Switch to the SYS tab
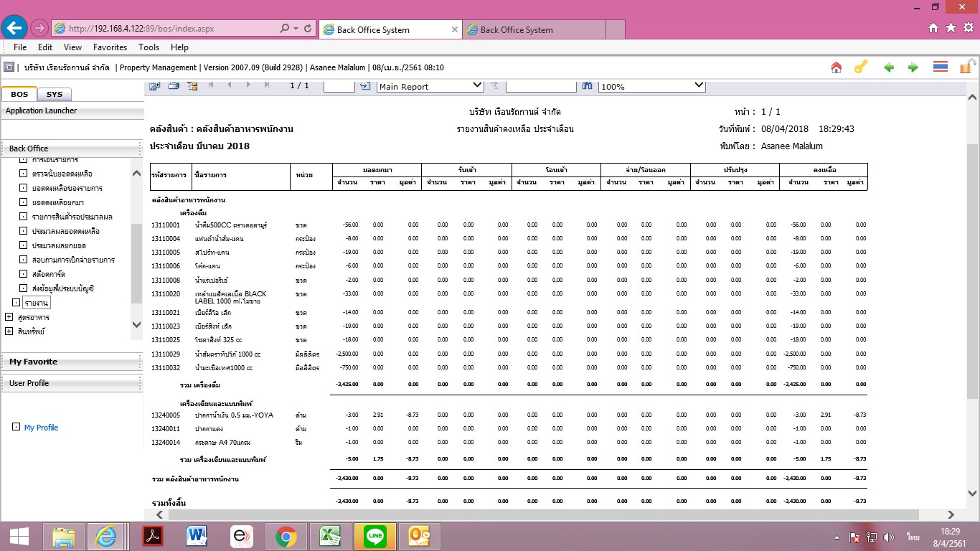The width and height of the screenshot is (980, 551). coord(54,94)
